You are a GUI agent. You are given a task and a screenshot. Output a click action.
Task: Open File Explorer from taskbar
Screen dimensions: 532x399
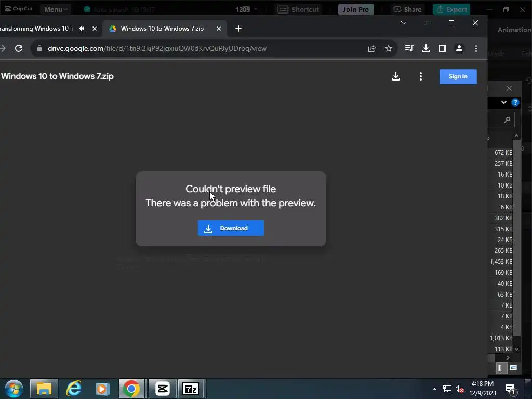44,389
